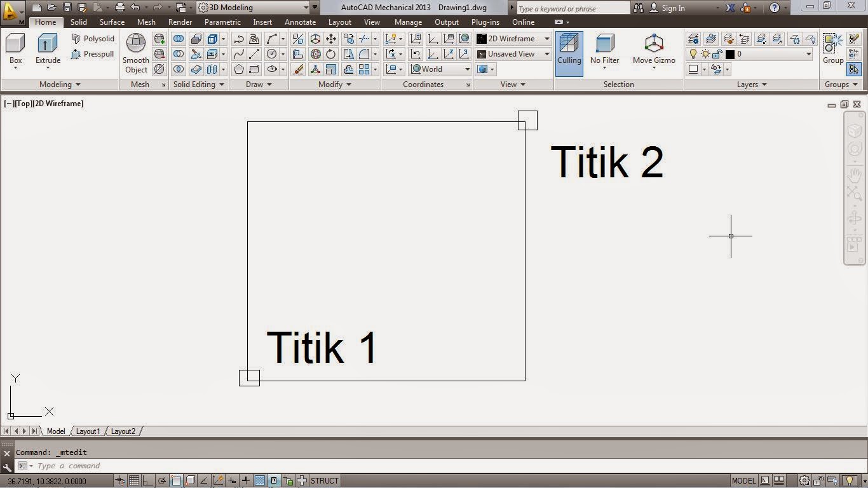Switch to the Layout1 tab
868x488 pixels.
88,431
